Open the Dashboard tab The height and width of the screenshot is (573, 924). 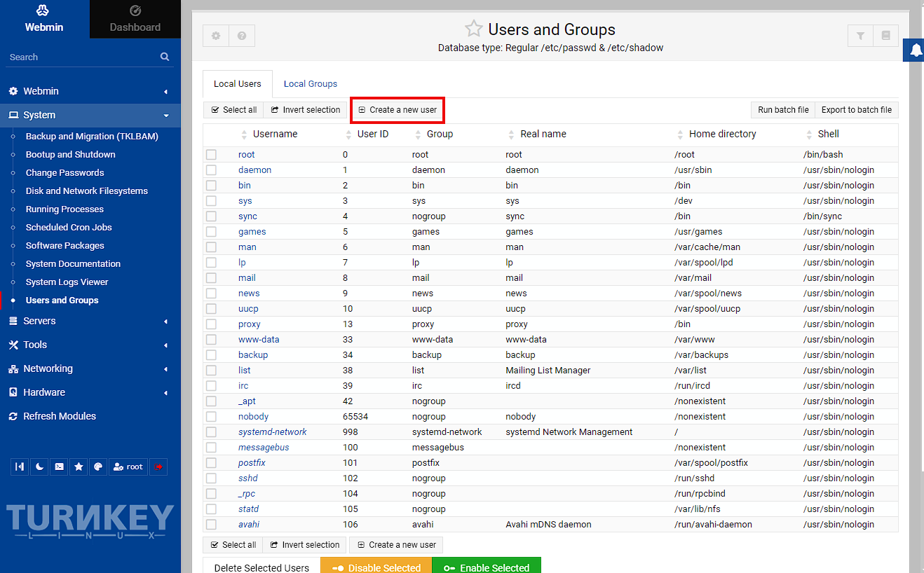tap(135, 19)
